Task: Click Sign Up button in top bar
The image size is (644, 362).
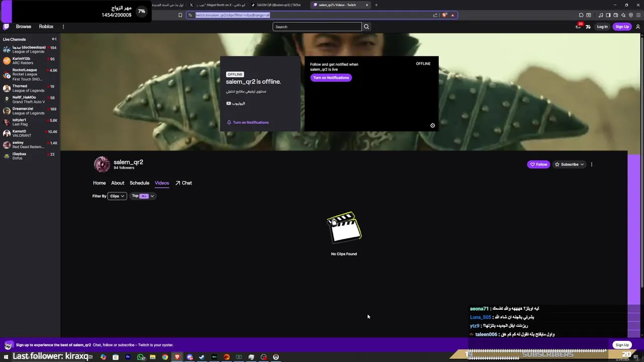Action: click(x=622, y=27)
